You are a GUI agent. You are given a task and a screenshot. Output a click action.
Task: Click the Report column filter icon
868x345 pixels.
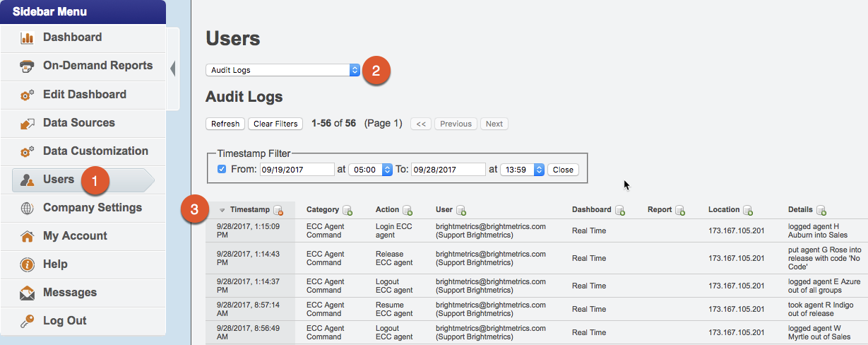click(x=680, y=211)
